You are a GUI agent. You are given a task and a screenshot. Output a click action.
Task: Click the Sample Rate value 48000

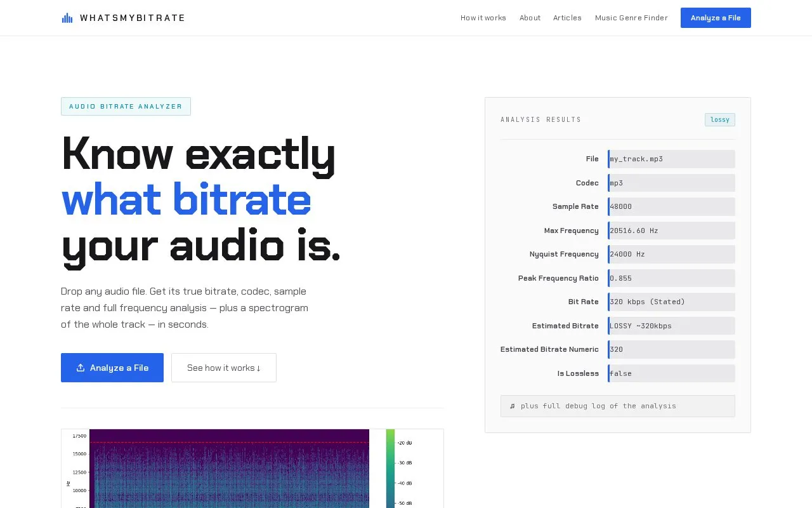pyautogui.click(x=671, y=206)
